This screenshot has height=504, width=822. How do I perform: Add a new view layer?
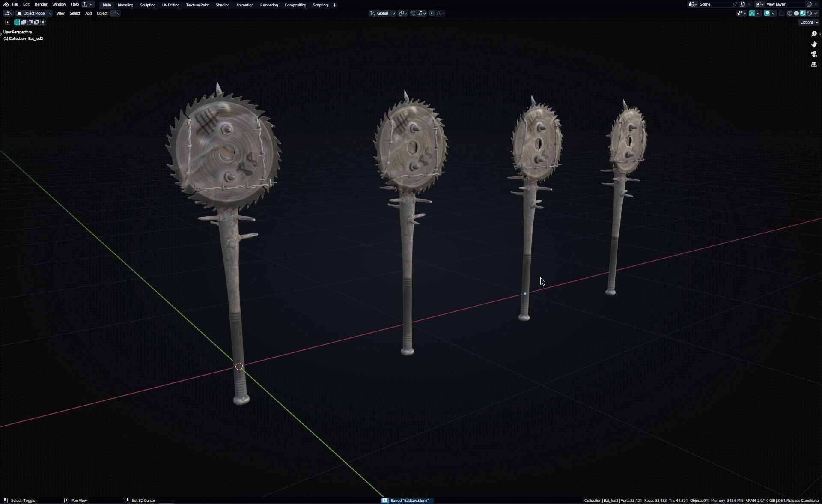tap(809, 4)
